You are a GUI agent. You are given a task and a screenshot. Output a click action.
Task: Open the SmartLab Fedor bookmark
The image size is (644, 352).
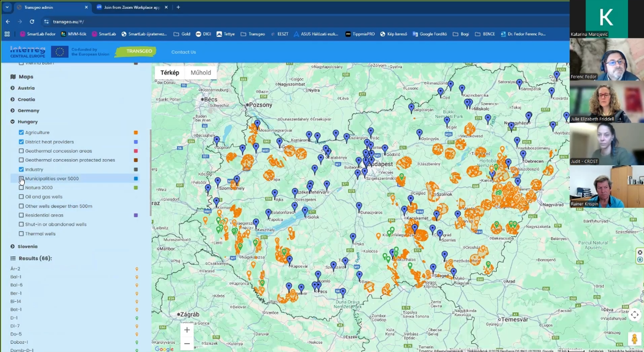[38, 34]
